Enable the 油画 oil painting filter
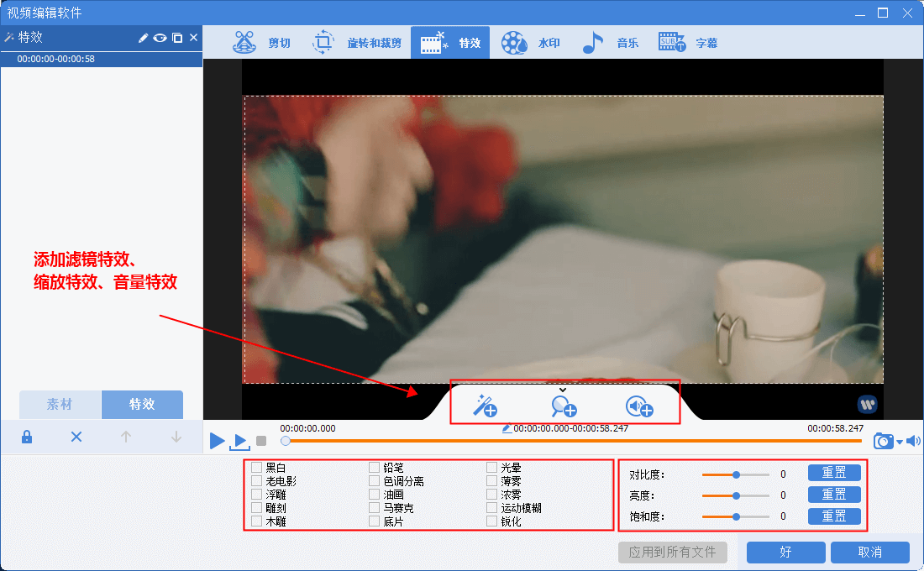Viewport: 924px width, 571px height. point(374,495)
